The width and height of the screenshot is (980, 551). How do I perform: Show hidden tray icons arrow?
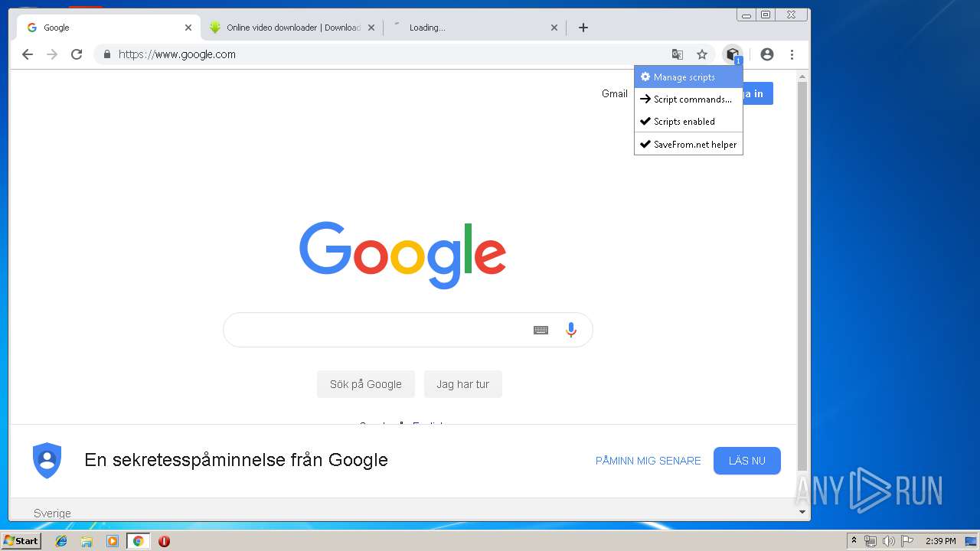[854, 541]
